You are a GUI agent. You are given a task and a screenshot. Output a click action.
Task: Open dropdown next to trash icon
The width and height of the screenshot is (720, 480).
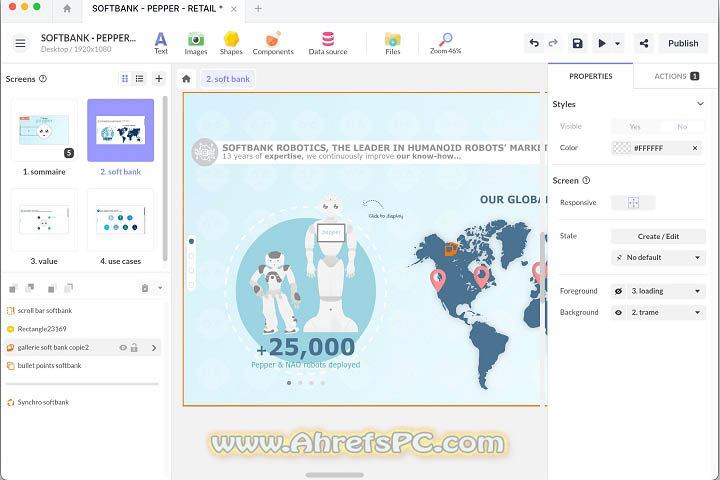click(x=160, y=288)
